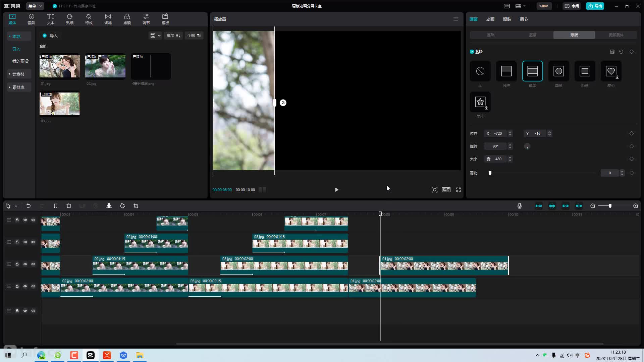Image resolution: width=644 pixels, height=362 pixels.
Task: Adjust the timeline zoom slider handle
Action: pyautogui.click(x=610, y=206)
